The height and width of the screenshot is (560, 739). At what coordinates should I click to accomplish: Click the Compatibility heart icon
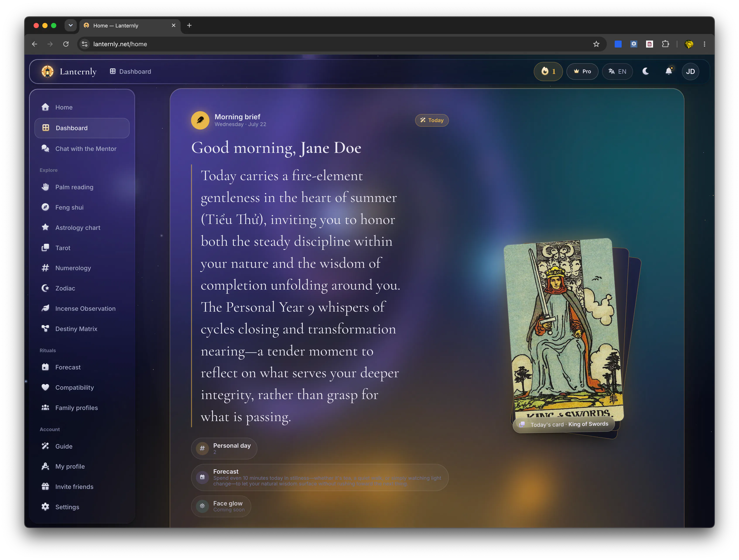(45, 387)
